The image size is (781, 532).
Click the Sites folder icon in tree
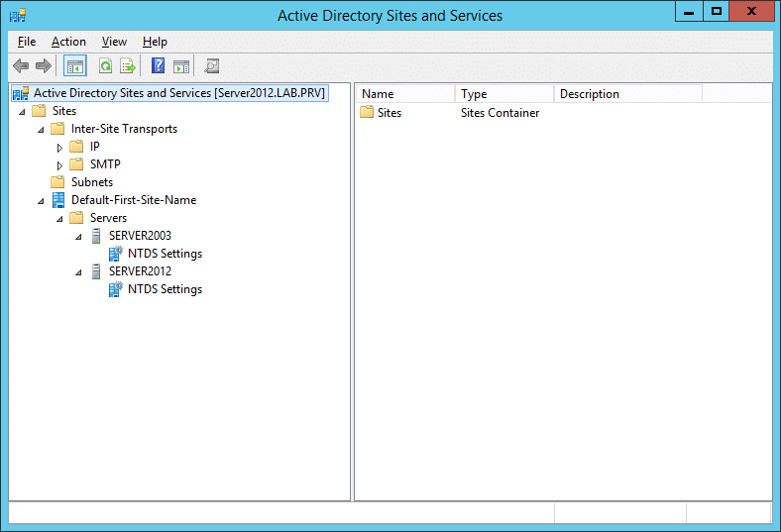pos(39,111)
